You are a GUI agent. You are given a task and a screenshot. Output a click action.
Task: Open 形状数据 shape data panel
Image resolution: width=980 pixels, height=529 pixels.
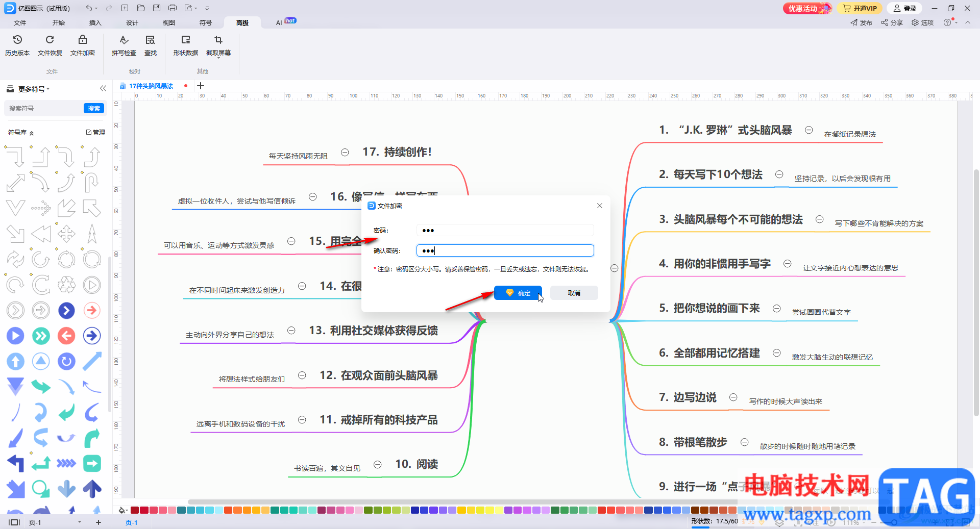pyautogui.click(x=185, y=45)
